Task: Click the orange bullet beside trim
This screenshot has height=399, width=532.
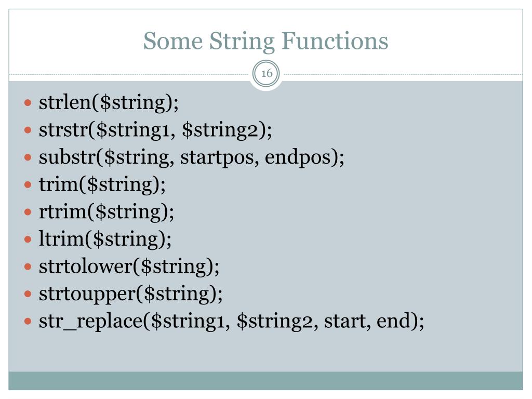Action: click(x=28, y=185)
